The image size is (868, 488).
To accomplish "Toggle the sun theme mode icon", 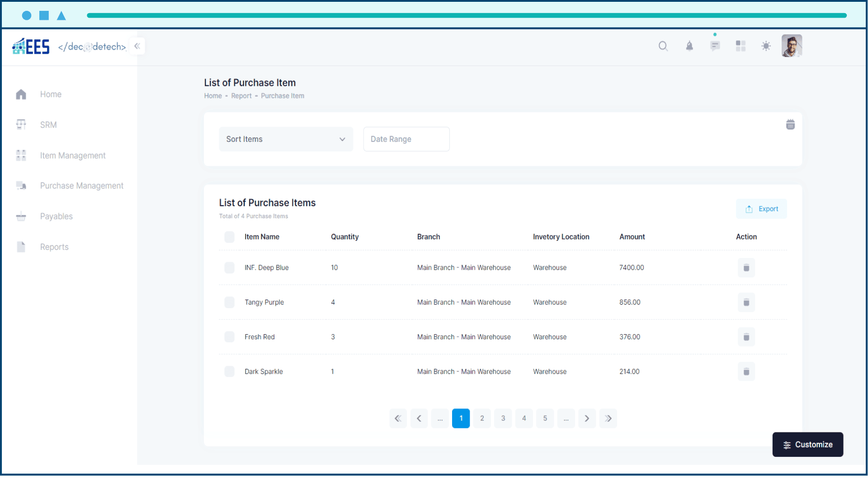I will [x=766, y=46].
